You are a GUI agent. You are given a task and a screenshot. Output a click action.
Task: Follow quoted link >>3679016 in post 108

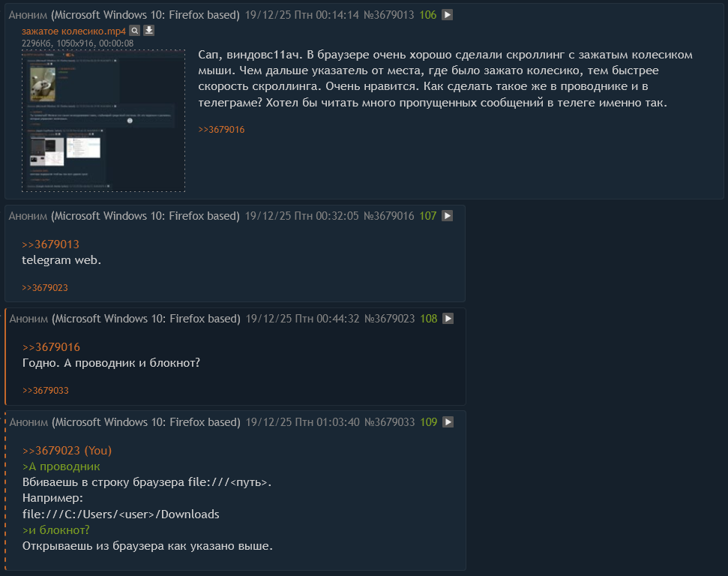pos(51,347)
